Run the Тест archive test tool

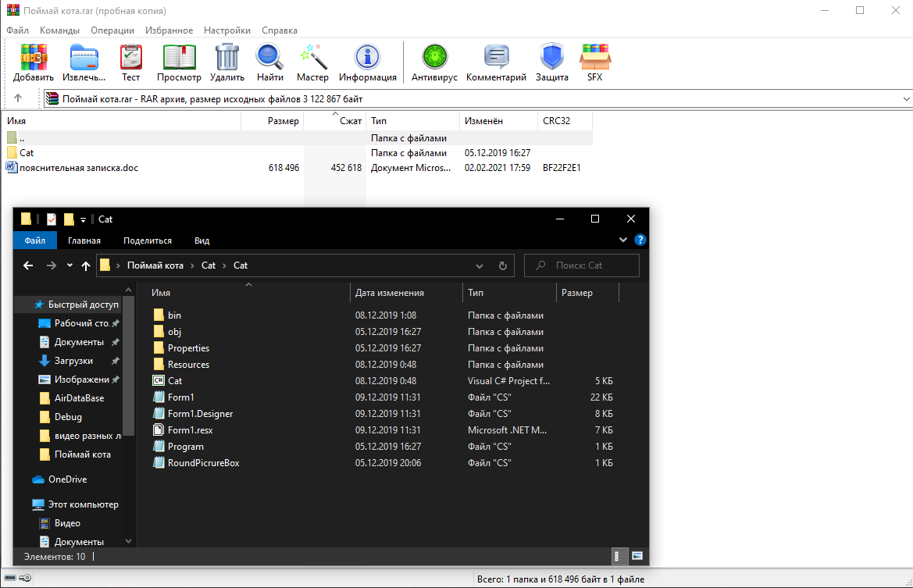click(x=131, y=62)
